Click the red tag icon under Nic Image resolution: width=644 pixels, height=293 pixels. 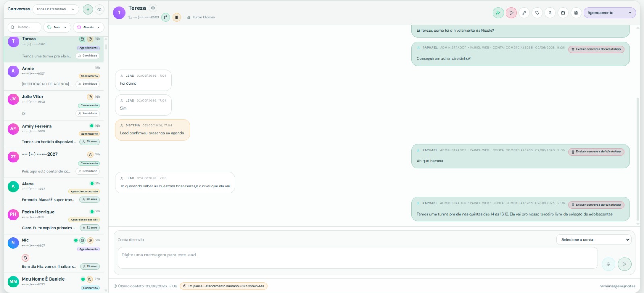pyautogui.click(x=25, y=258)
